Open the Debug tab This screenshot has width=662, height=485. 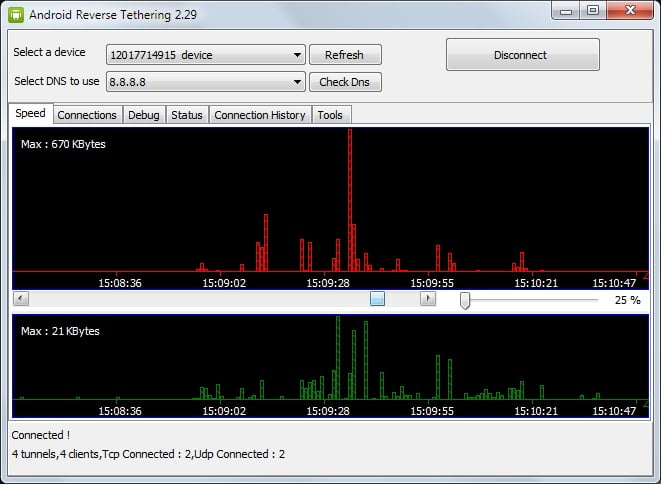point(144,115)
